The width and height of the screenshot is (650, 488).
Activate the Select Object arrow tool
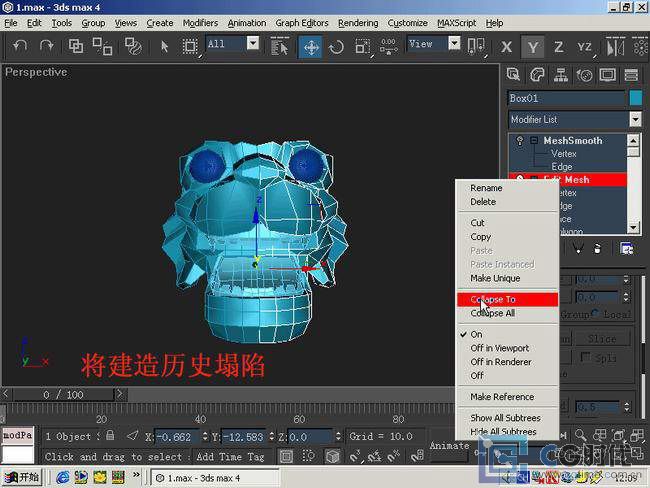pyautogui.click(x=165, y=46)
